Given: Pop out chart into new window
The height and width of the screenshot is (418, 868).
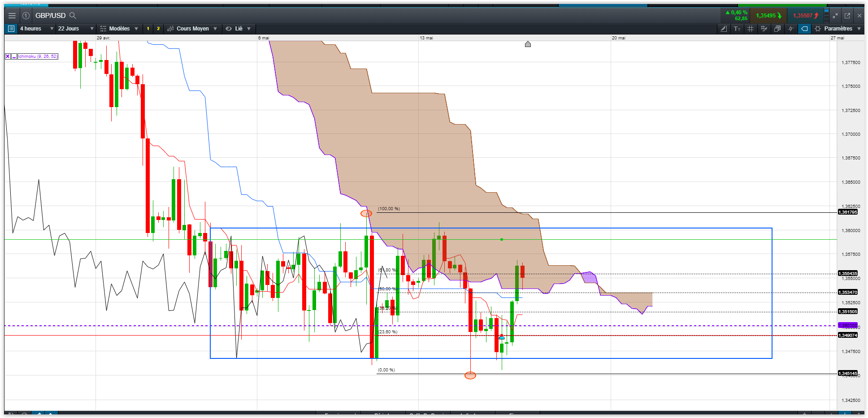Looking at the screenshot, I should (847, 16).
